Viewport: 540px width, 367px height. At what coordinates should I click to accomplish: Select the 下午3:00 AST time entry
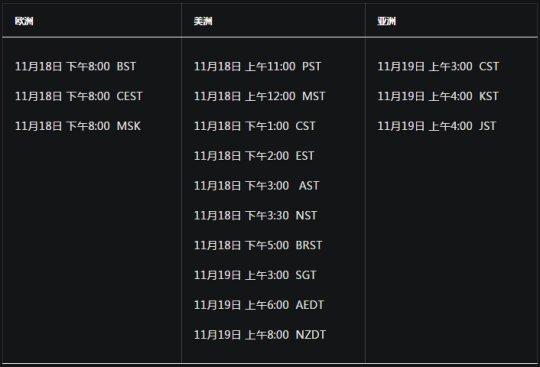click(x=257, y=186)
